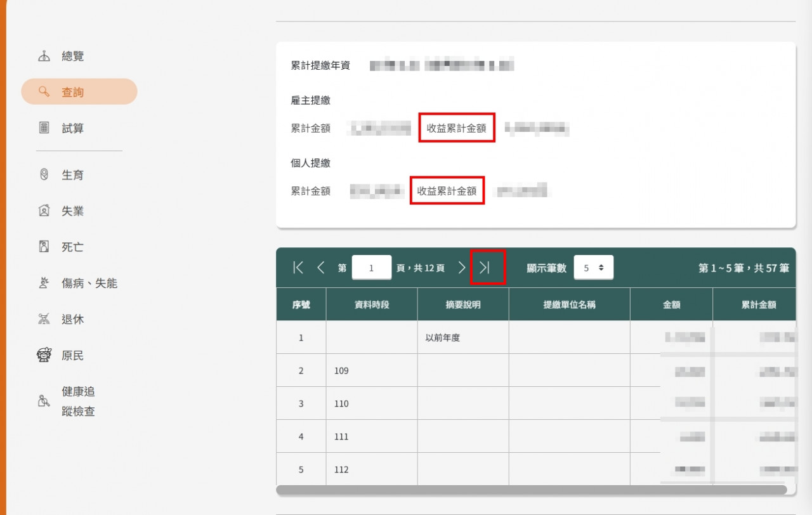Open the 原民 indigenous benefits section
Screen dimensions: 812x515
[44, 355]
